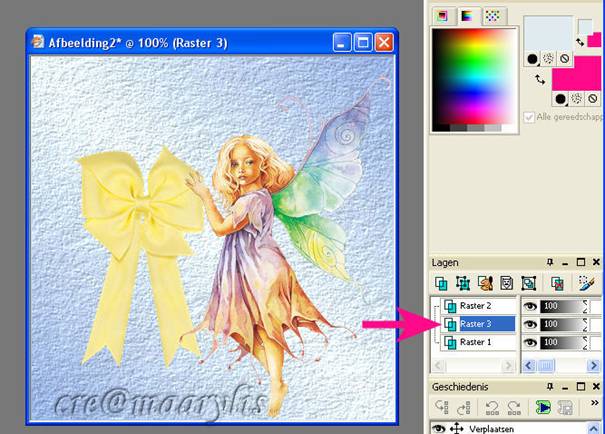Screen dimensions: 605x434
Task: Click the green play script icon in Geschiedenis
Action: click(x=543, y=408)
